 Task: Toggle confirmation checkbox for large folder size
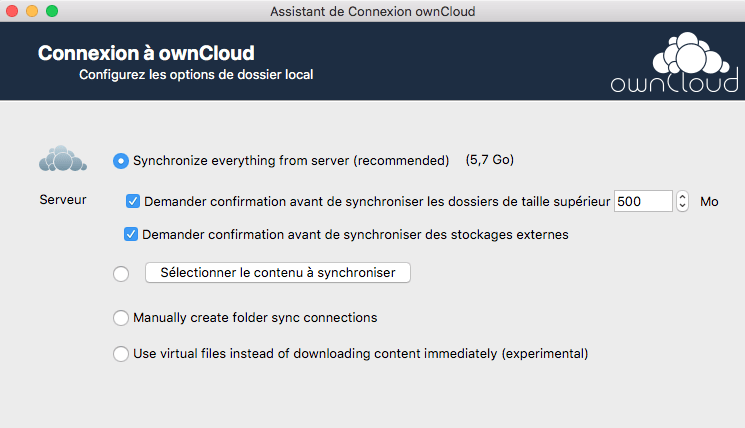point(133,201)
